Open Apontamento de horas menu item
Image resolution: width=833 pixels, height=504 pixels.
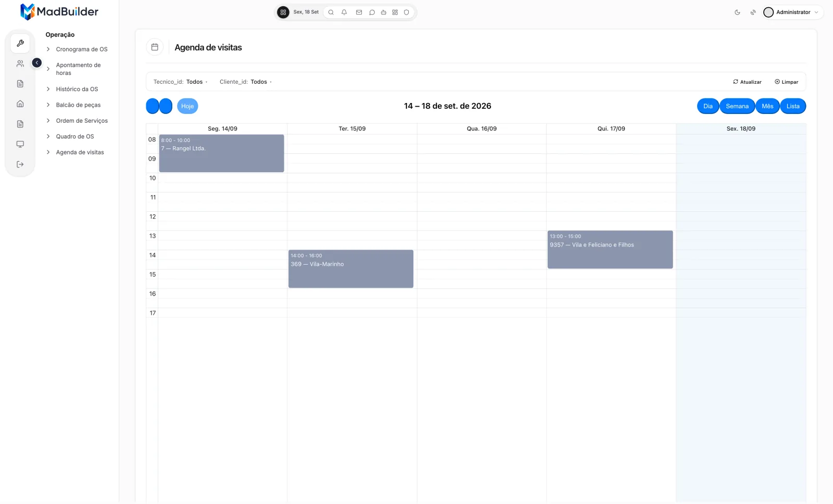click(x=79, y=69)
